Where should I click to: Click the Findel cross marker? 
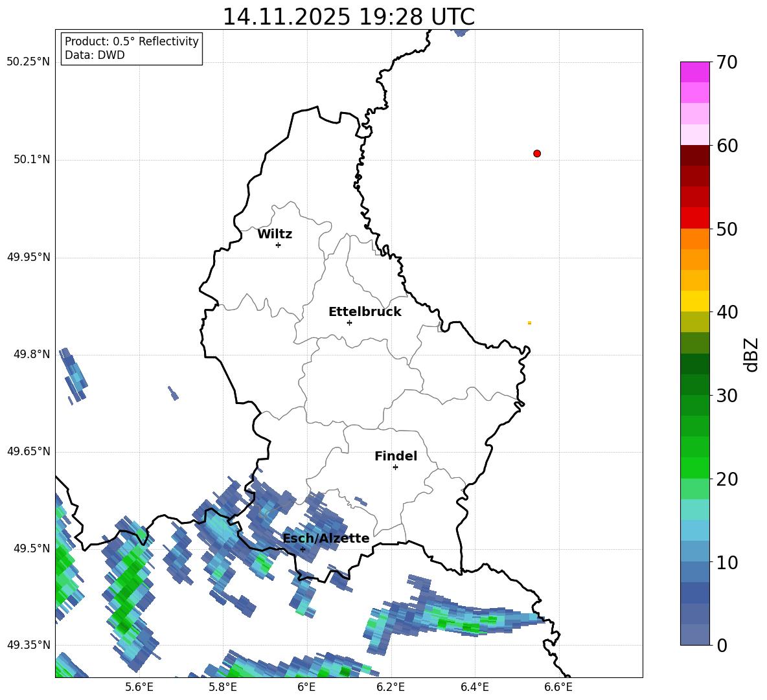click(395, 468)
